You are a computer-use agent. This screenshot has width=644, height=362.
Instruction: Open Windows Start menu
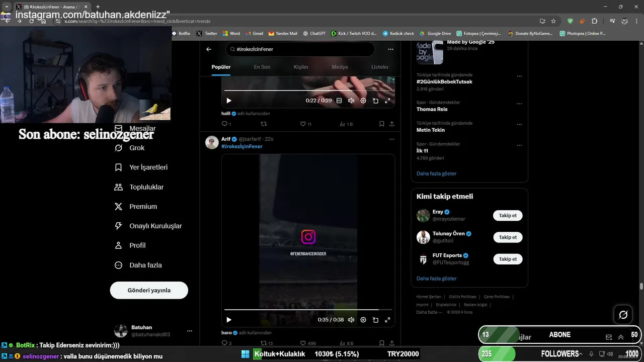click(x=246, y=354)
